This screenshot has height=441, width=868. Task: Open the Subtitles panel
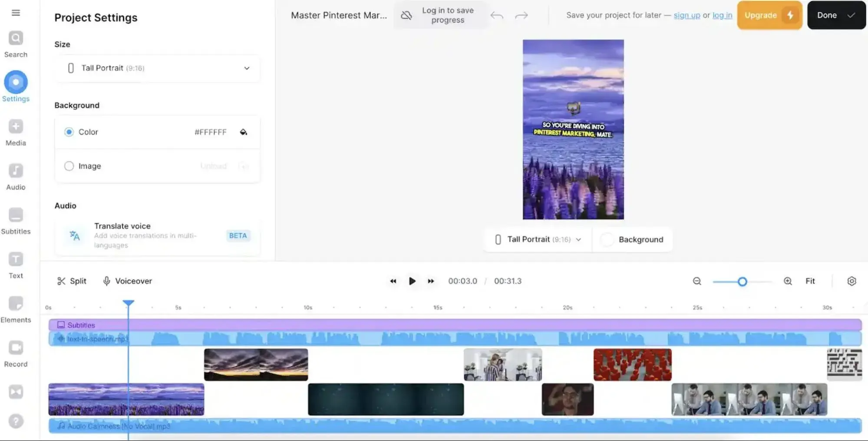point(16,222)
